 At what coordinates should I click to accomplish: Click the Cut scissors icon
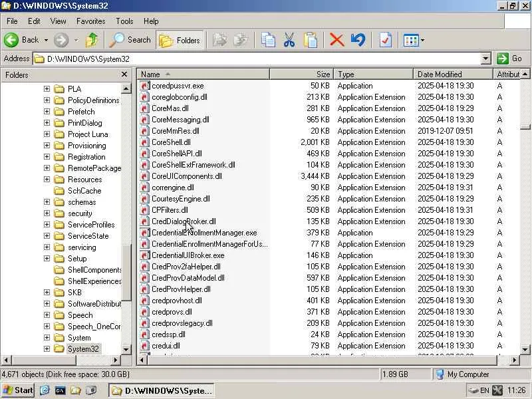tap(289, 40)
